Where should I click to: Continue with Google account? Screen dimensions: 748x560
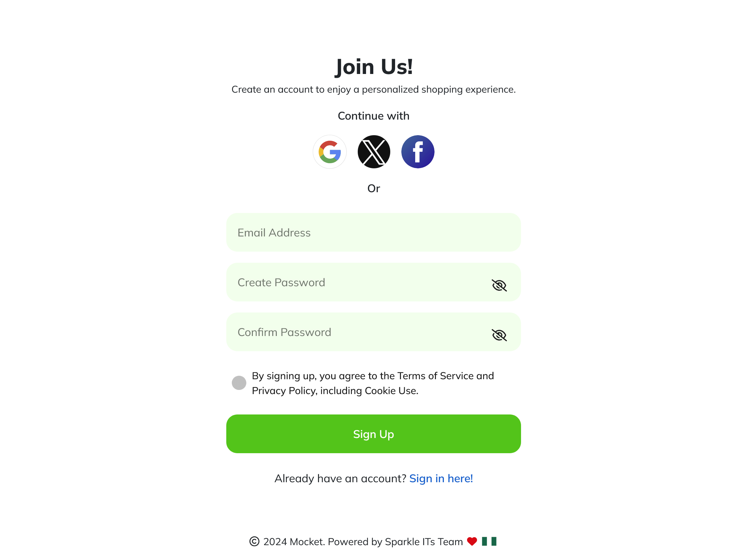pyautogui.click(x=329, y=152)
